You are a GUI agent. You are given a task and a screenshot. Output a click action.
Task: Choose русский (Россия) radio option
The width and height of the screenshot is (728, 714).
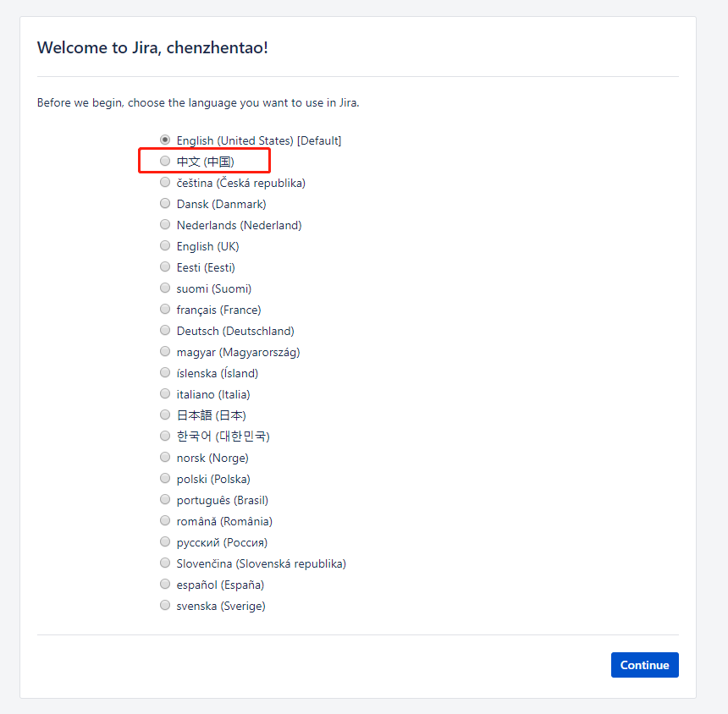click(x=165, y=542)
